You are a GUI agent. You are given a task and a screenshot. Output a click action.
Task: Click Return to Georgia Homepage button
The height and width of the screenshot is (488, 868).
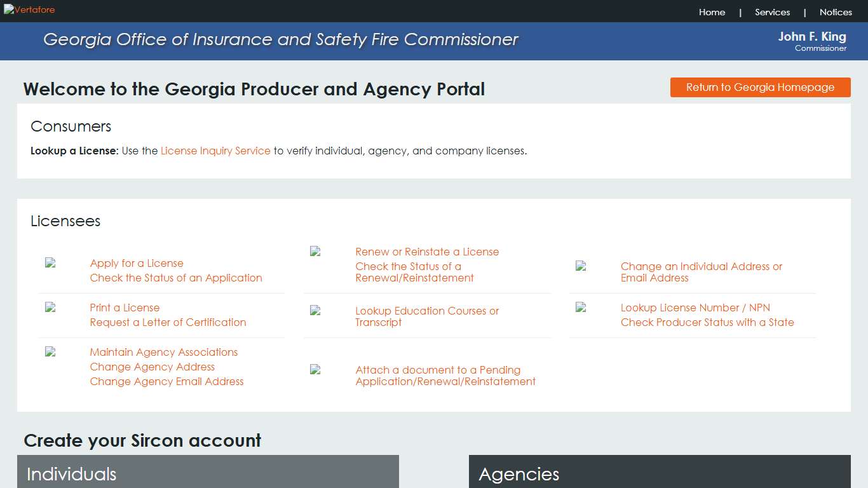(x=760, y=87)
